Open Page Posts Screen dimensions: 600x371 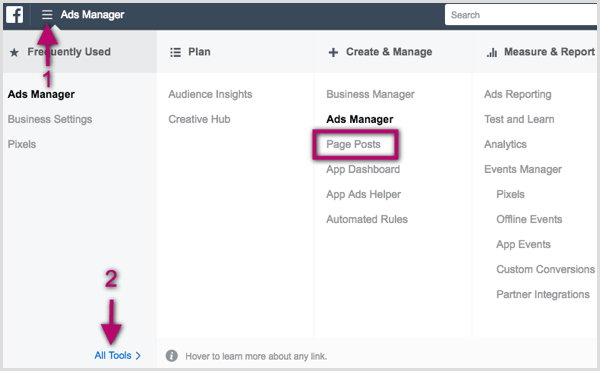coord(353,144)
